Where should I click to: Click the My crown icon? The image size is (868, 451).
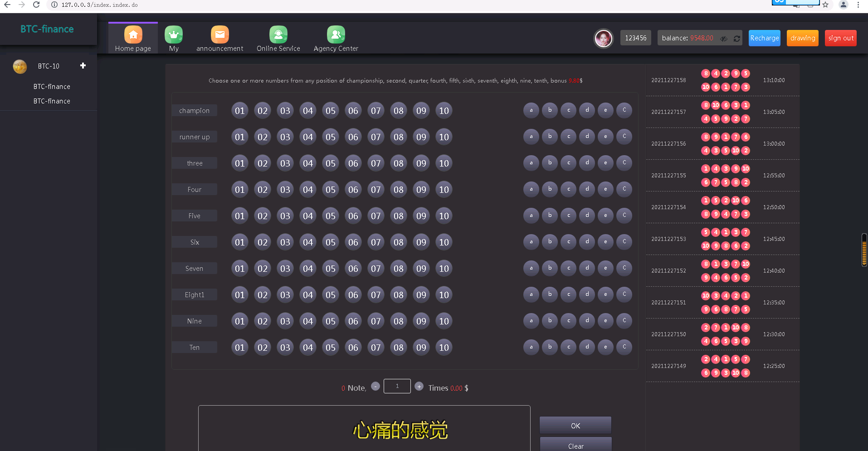point(174,34)
